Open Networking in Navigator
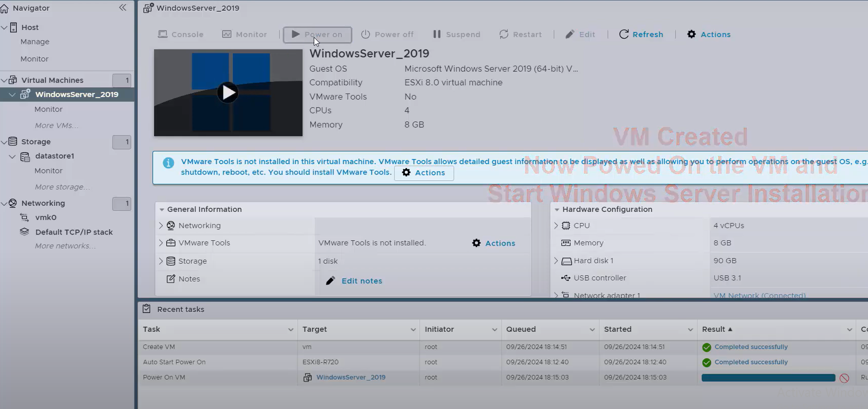 (43, 203)
